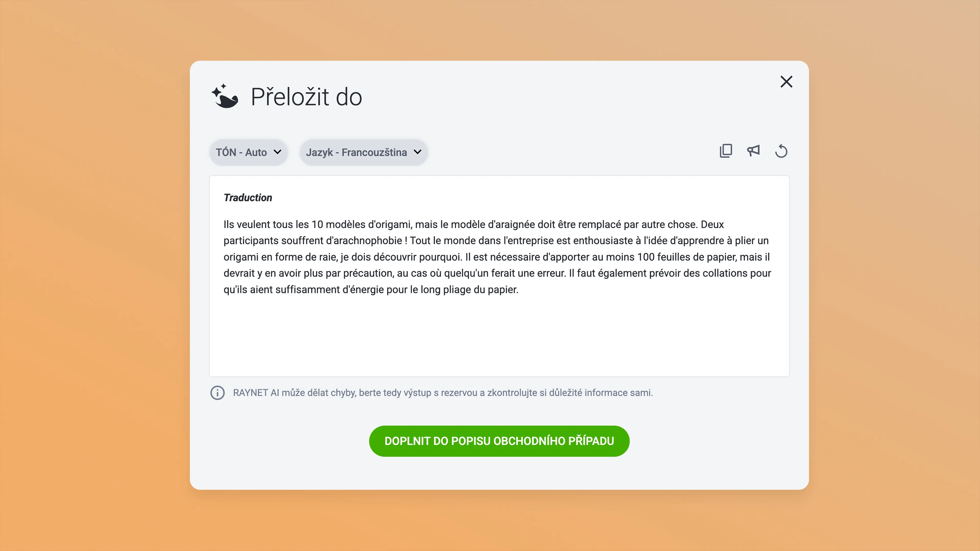The height and width of the screenshot is (551, 980).
Task: Click the retry arrow icon
Action: tap(781, 151)
